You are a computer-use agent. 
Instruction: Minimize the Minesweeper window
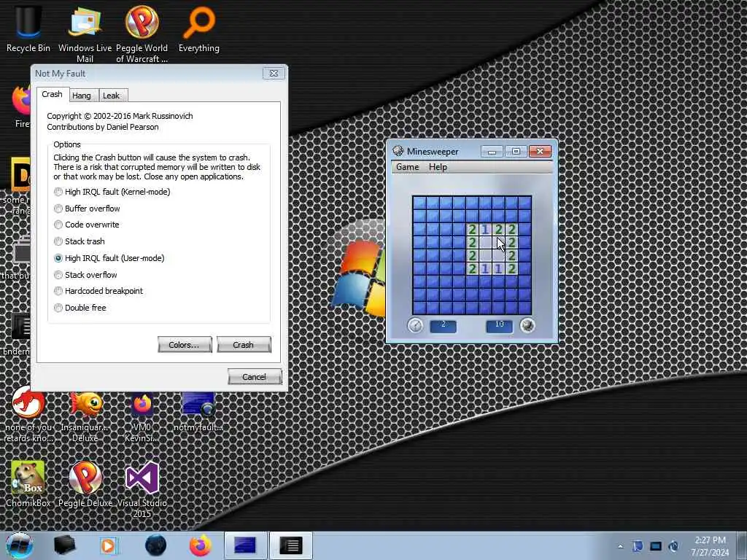tap(492, 152)
